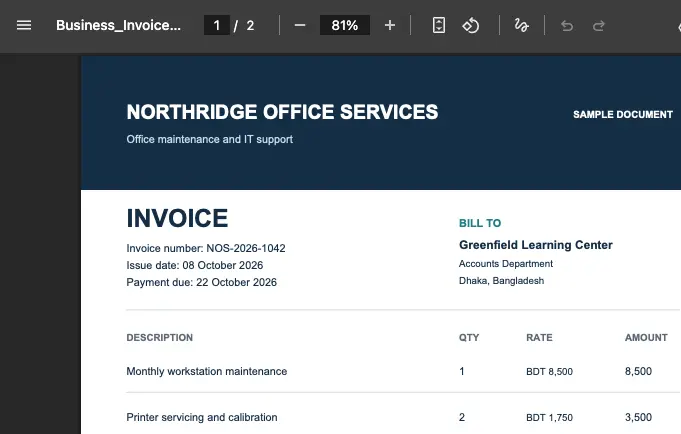Click the 81% zoom level field
Screen dimensions: 681x434
click(345, 25)
